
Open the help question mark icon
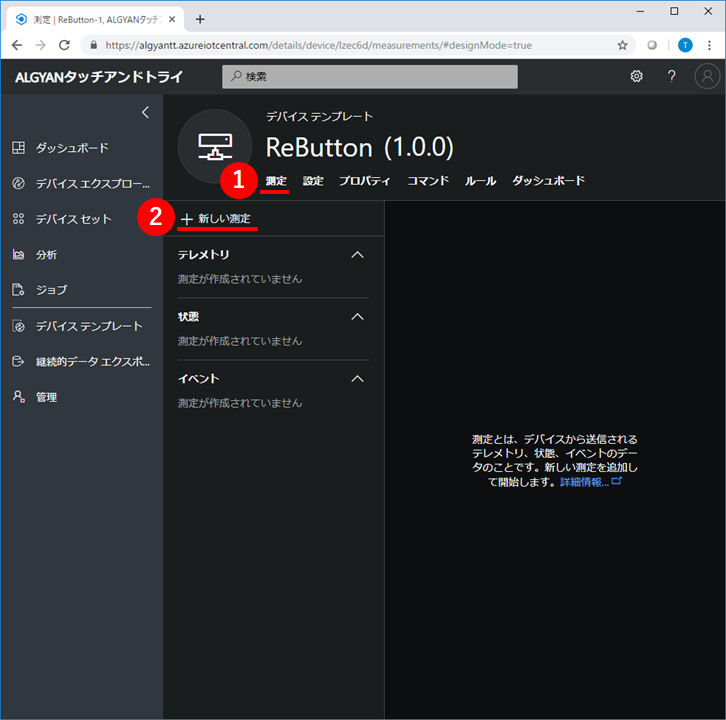pyautogui.click(x=671, y=76)
